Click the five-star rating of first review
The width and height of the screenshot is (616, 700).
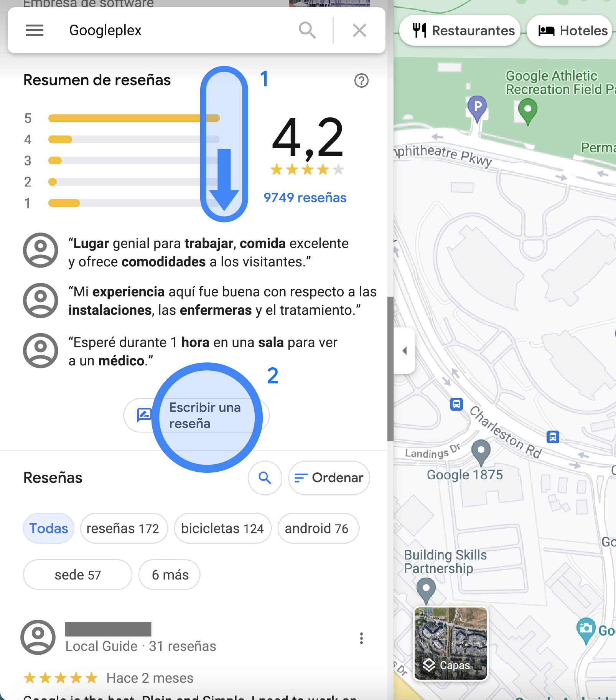tap(61, 678)
